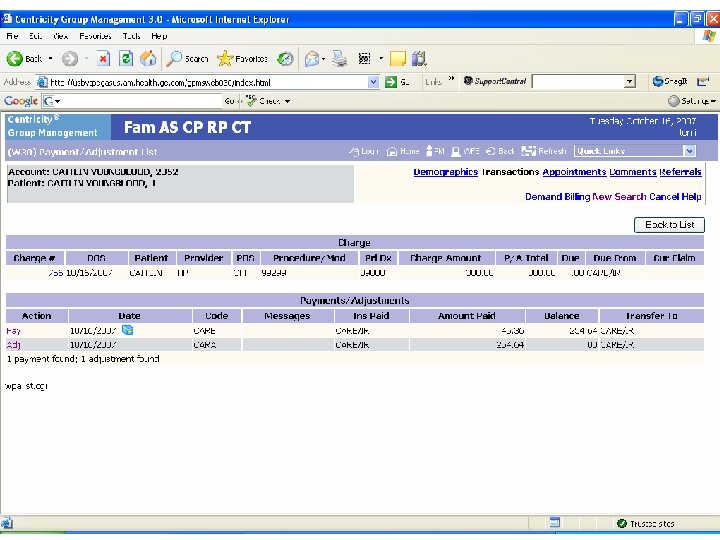
Task: Click in the Google toolbar search field
Action: 141,101
